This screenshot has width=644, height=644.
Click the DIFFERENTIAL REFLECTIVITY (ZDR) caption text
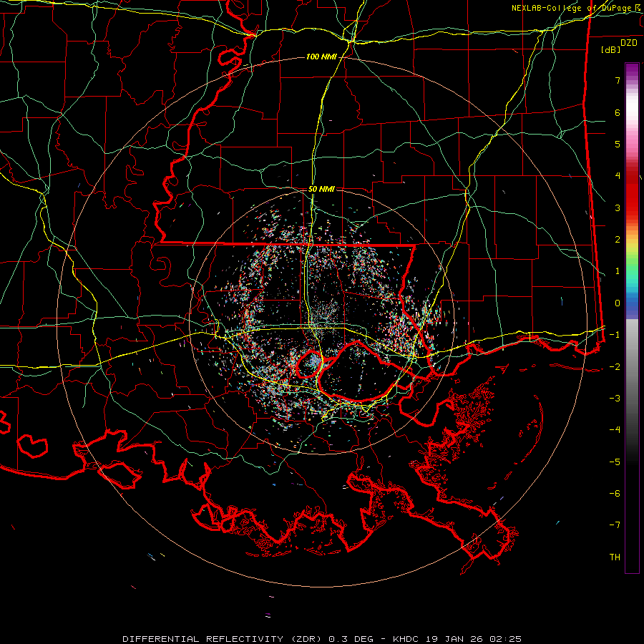point(223,639)
